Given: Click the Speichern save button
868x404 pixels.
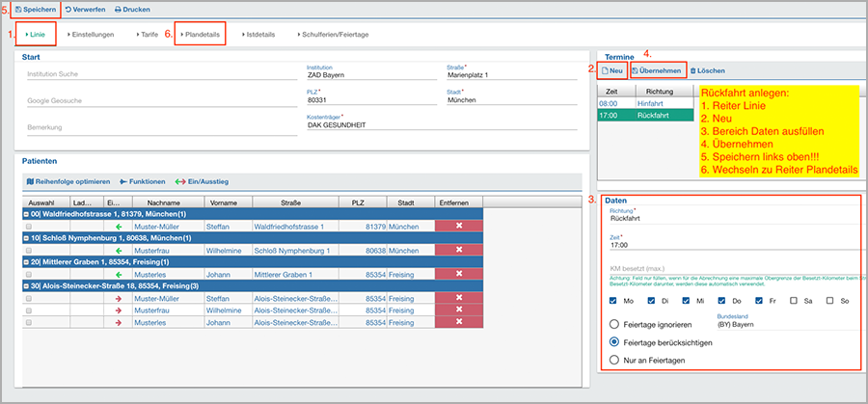Looking at the screenshot, I should (35, 10).
